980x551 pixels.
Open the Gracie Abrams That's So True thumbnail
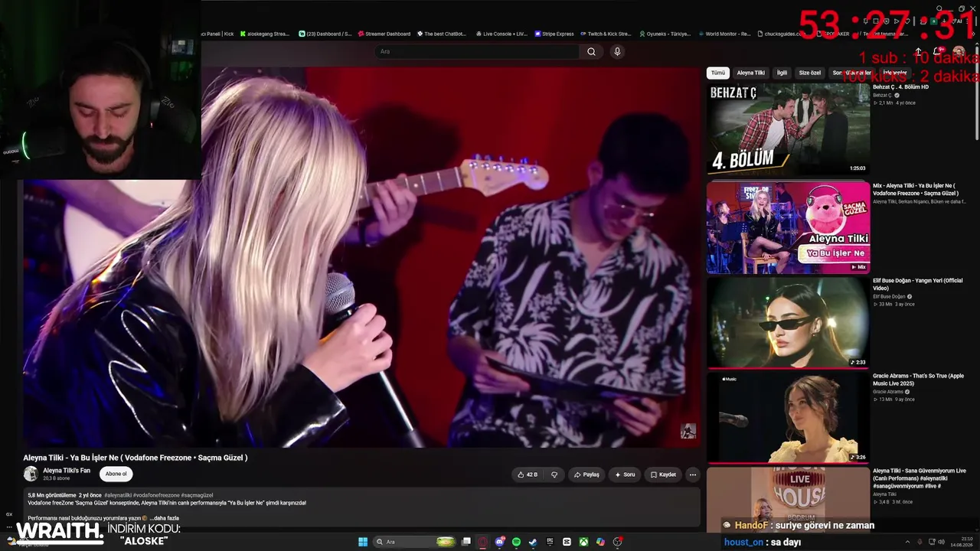pyautogui.click(x=788, y=417)
